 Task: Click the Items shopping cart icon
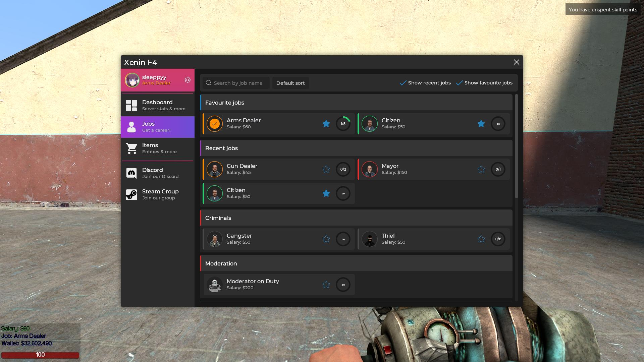coord(131,148)
